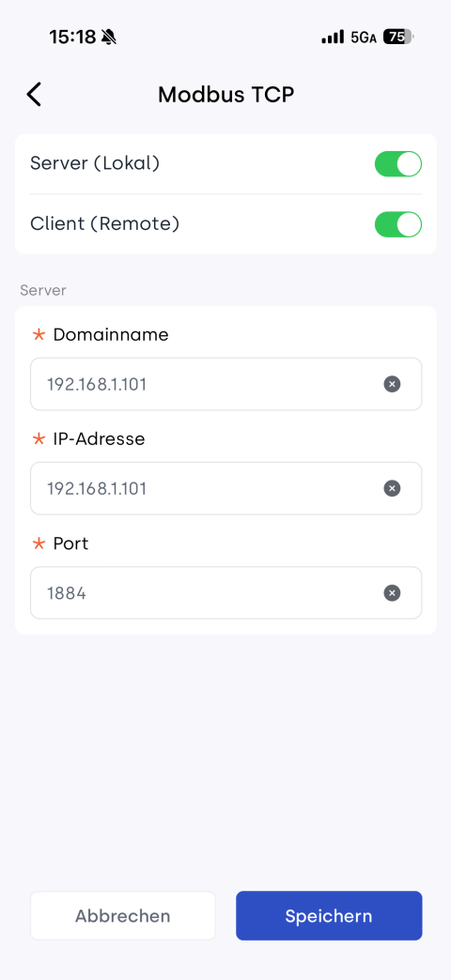
Task: Tap the 15:18 clock in status bar
Action: coord(72,38)
